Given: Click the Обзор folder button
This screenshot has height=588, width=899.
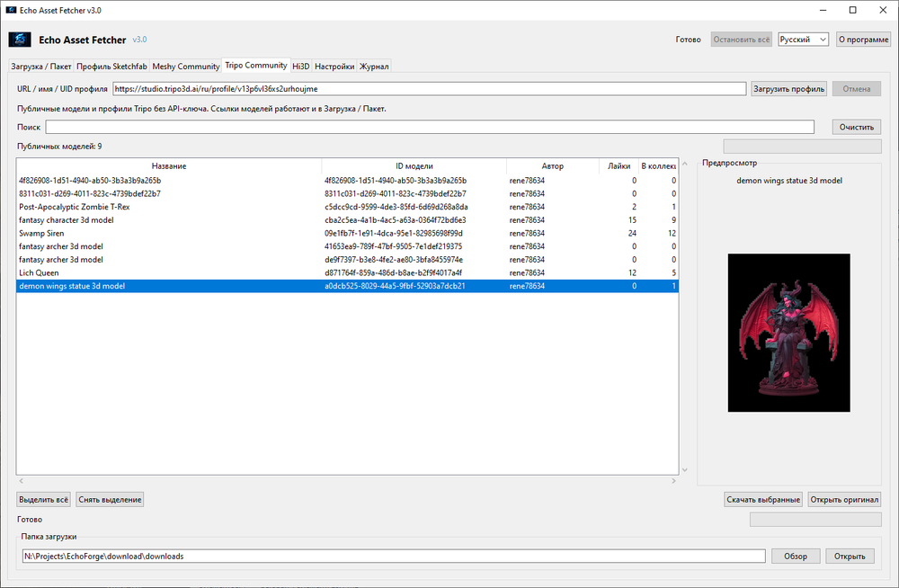Looking at the screenshot, I should coord(796,557).
